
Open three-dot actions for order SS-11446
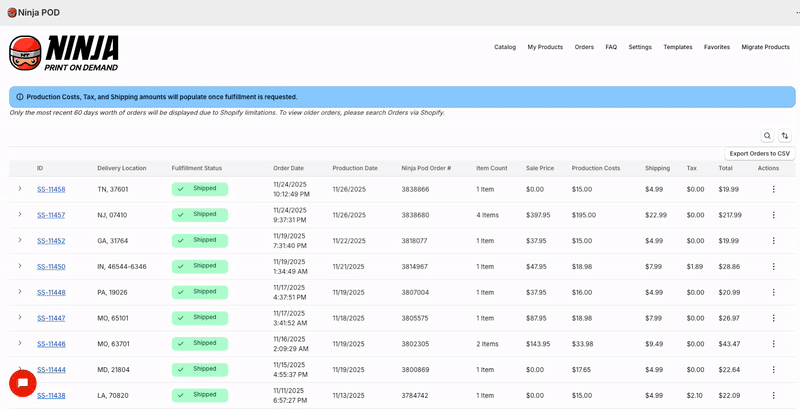coord(773,344)
